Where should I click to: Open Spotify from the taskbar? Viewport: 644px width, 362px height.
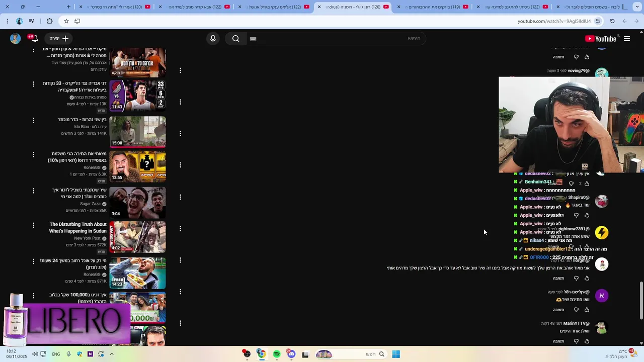click(x=276, y=354)
